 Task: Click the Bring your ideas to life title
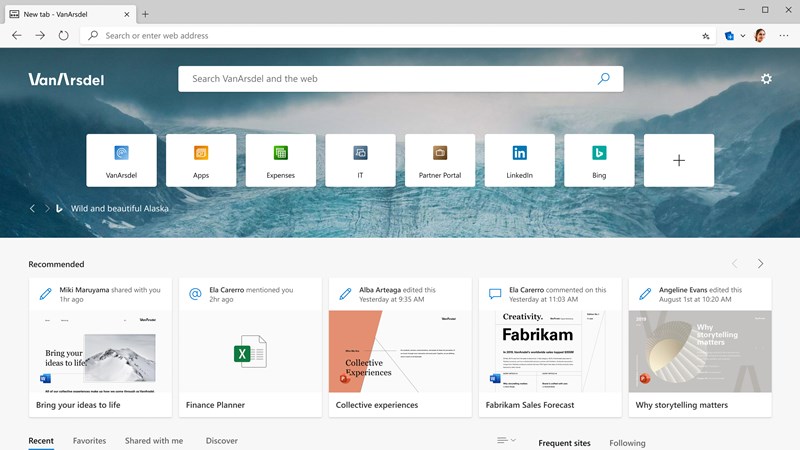[x=78, y=405]
